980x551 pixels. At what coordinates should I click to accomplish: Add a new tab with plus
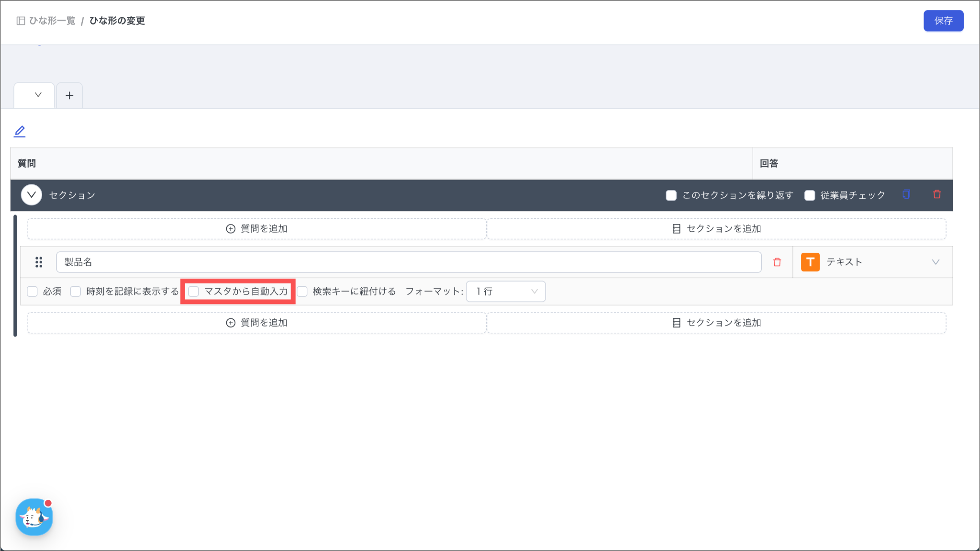coord(69,95)
